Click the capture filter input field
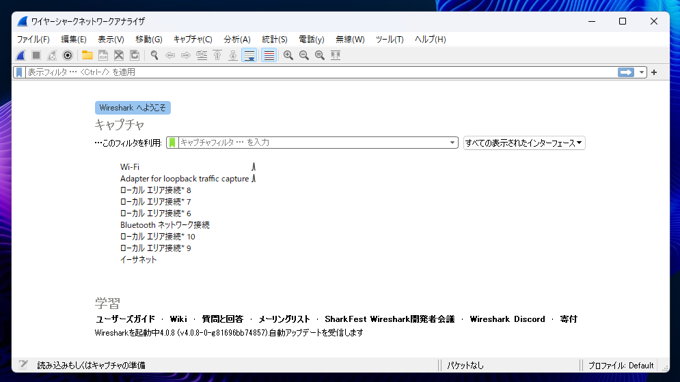 pos(312,143)
